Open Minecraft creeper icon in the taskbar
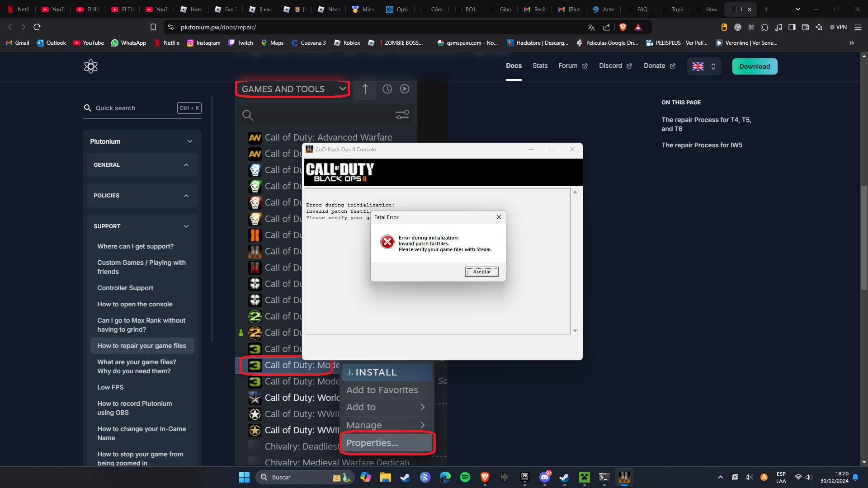 [x=585, y=477]
